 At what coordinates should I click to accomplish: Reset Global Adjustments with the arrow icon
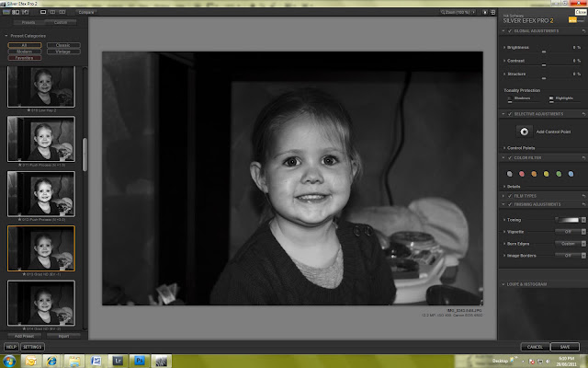pos(583,30)
